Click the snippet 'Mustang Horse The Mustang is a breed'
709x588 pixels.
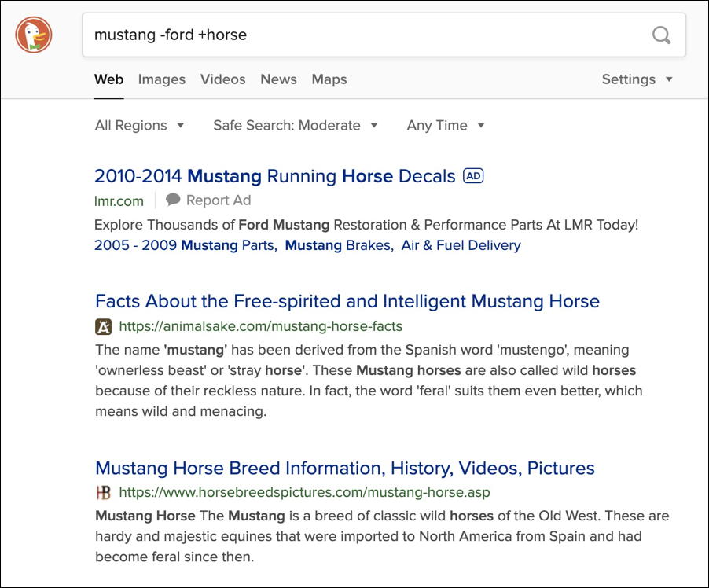(382, 536)
